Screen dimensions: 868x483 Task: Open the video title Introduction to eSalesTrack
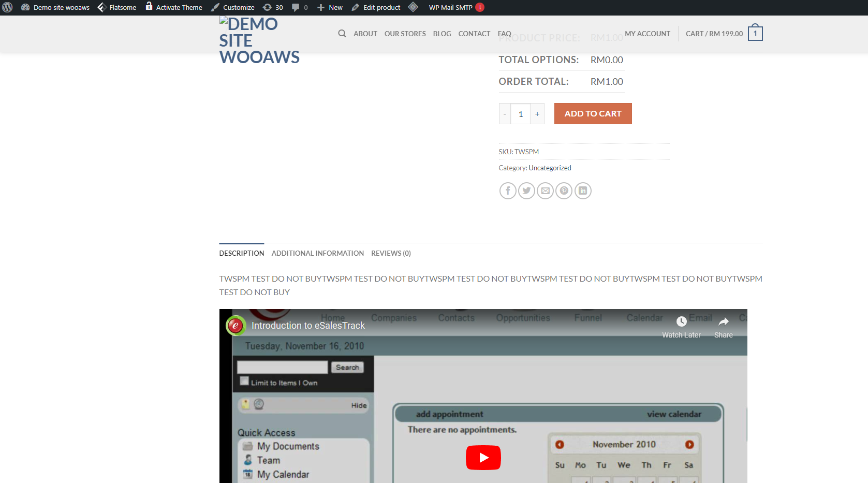coord(308,326)
